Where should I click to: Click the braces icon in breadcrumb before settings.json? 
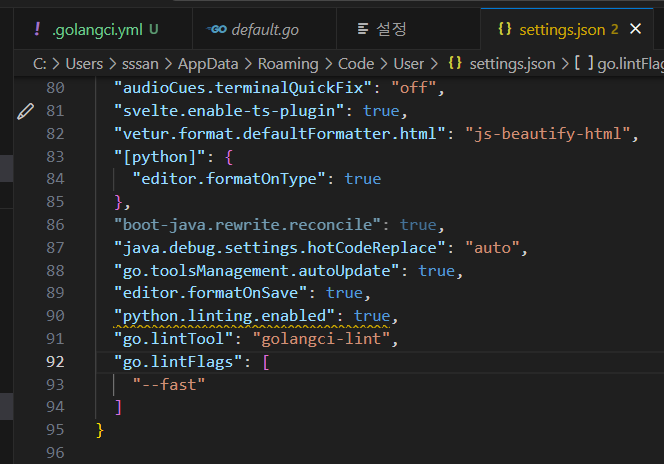click(455, 64)
